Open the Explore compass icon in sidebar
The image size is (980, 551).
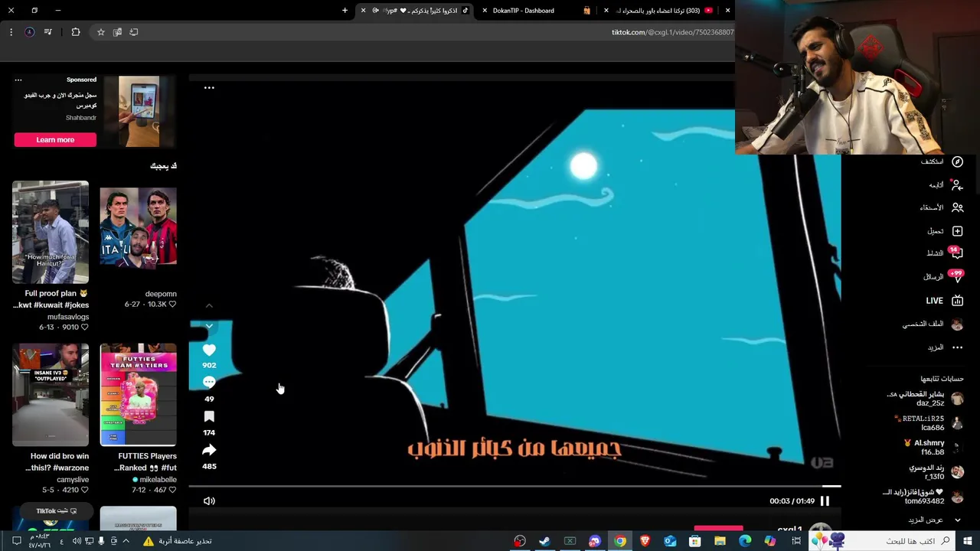[x=957, y=161]
